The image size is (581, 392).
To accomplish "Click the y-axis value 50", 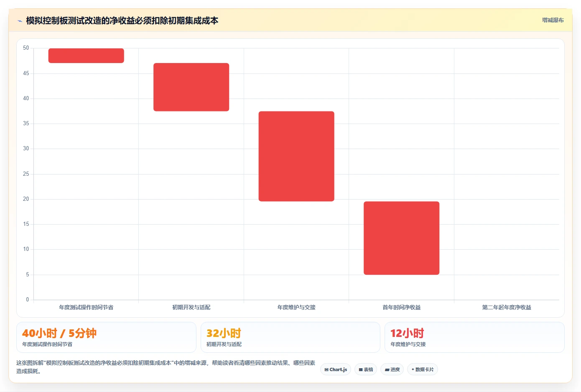I will pos(26,48).
